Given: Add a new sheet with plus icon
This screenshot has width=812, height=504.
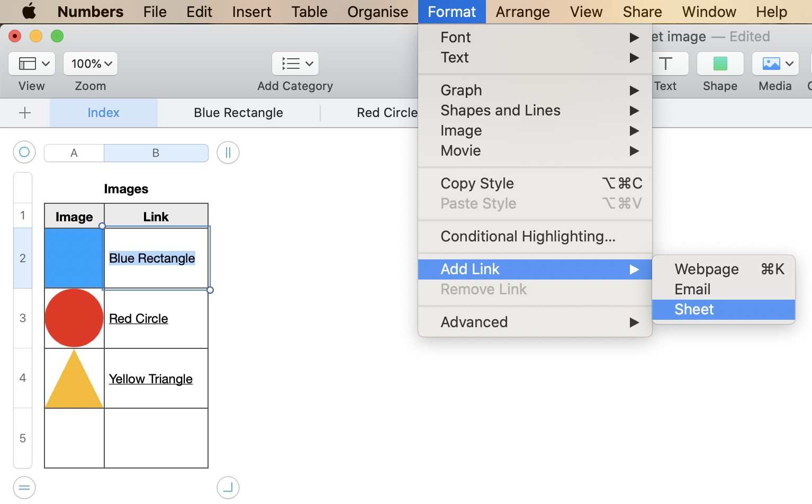Looking at the screenshot, I should tap(25, 113).
